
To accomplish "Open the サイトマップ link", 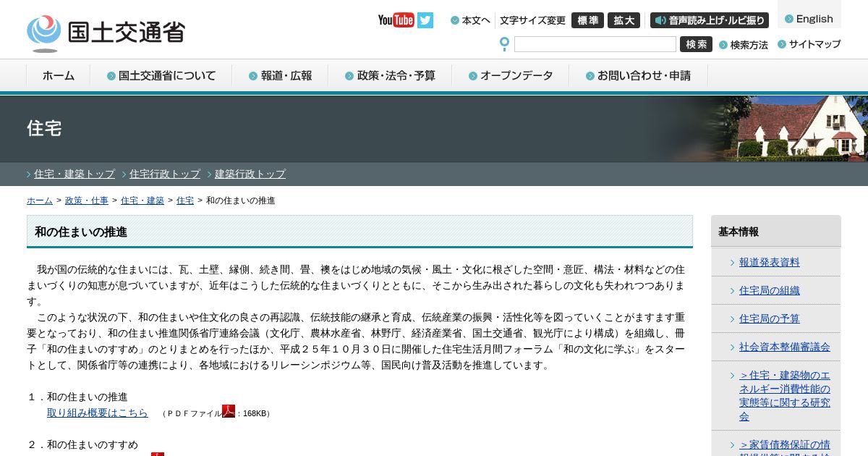I will [x=809, y=44].
